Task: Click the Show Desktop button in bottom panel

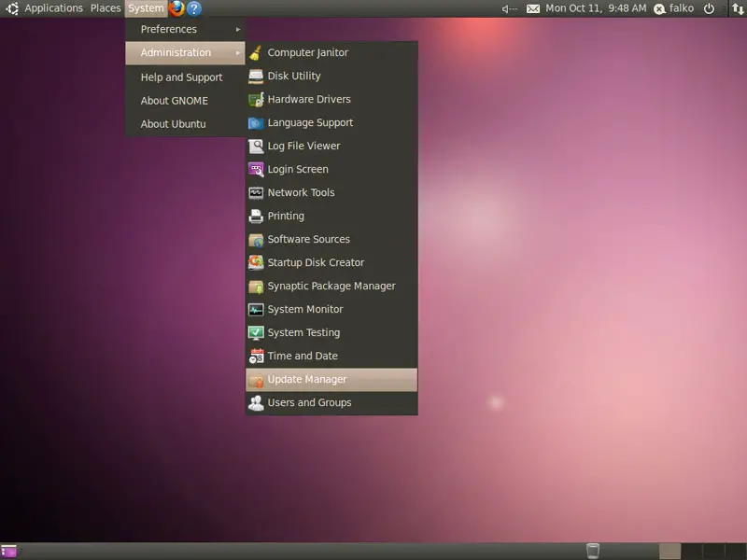Action: 8,552
